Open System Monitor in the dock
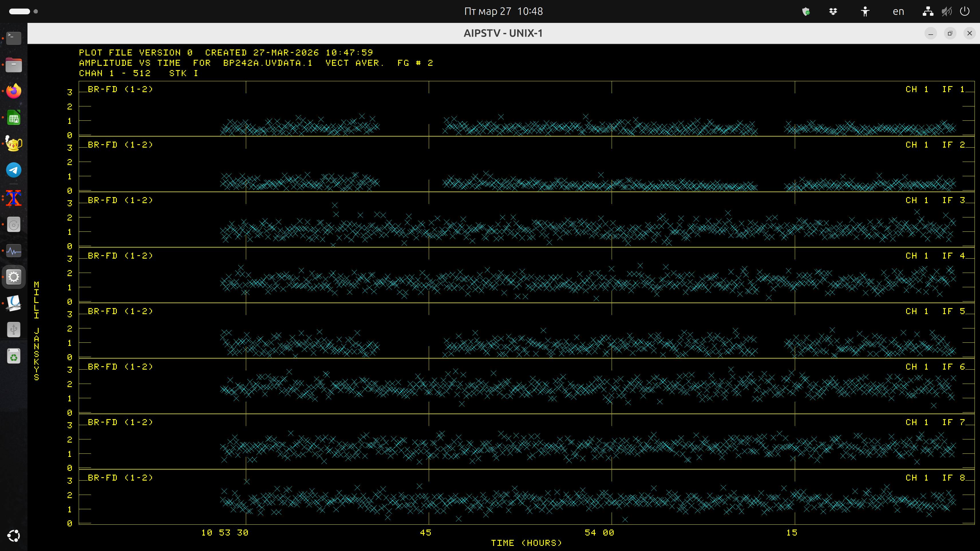Screen dimensions: 980x551 [14, 251]
